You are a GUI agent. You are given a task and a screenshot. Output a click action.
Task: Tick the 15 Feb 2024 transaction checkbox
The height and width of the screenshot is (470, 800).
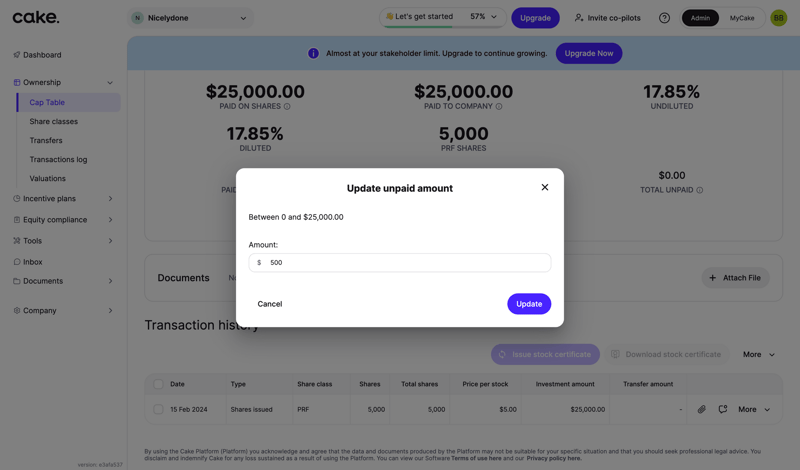coord(158,409)
